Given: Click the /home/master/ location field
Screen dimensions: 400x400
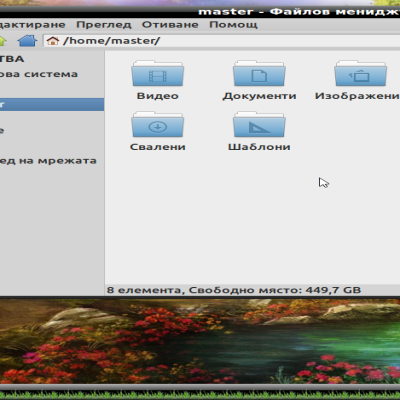Looking at the screenshot, I should coord(222,41).
